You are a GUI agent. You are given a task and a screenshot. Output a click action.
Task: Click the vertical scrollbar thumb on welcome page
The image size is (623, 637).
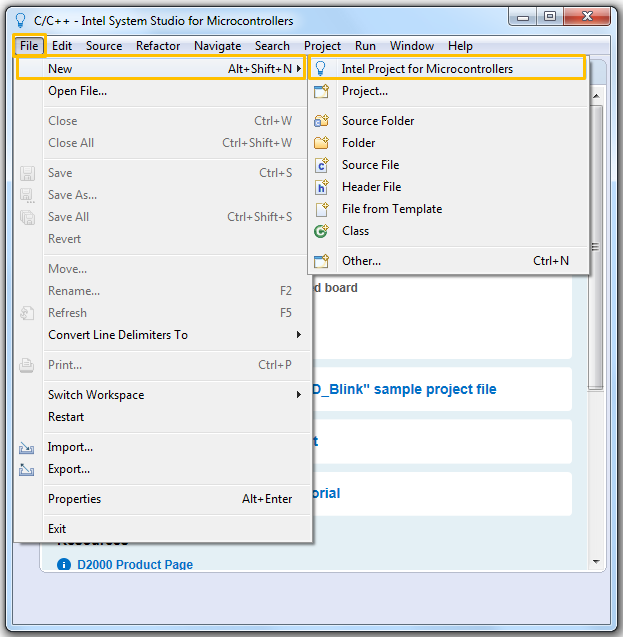click(x=596, y=248)
